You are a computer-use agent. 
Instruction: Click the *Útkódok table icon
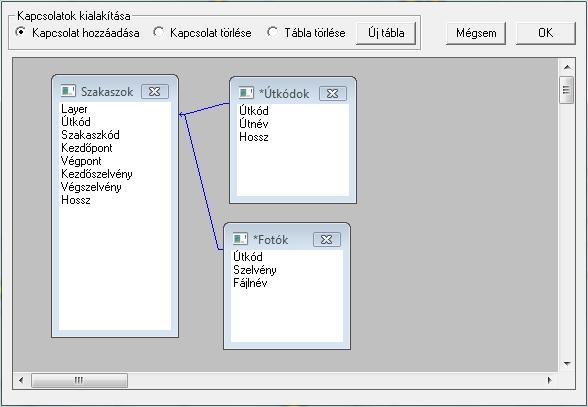tap(246, 93)
